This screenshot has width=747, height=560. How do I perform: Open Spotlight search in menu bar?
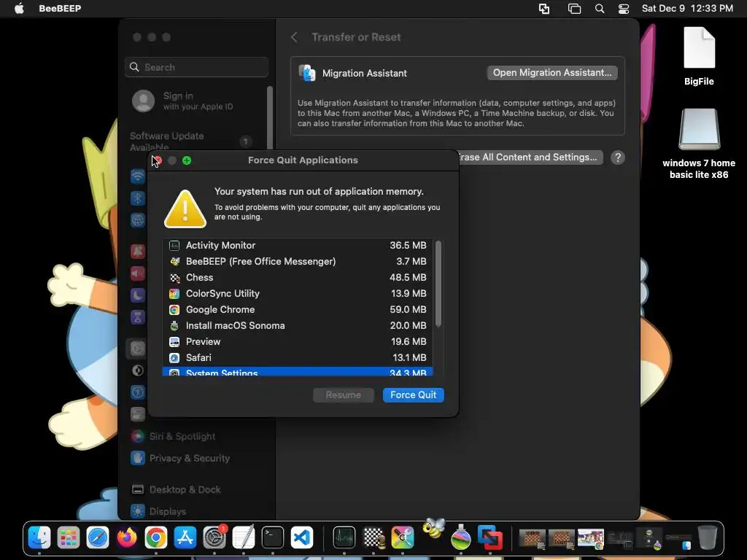click(x=600, y=9)
